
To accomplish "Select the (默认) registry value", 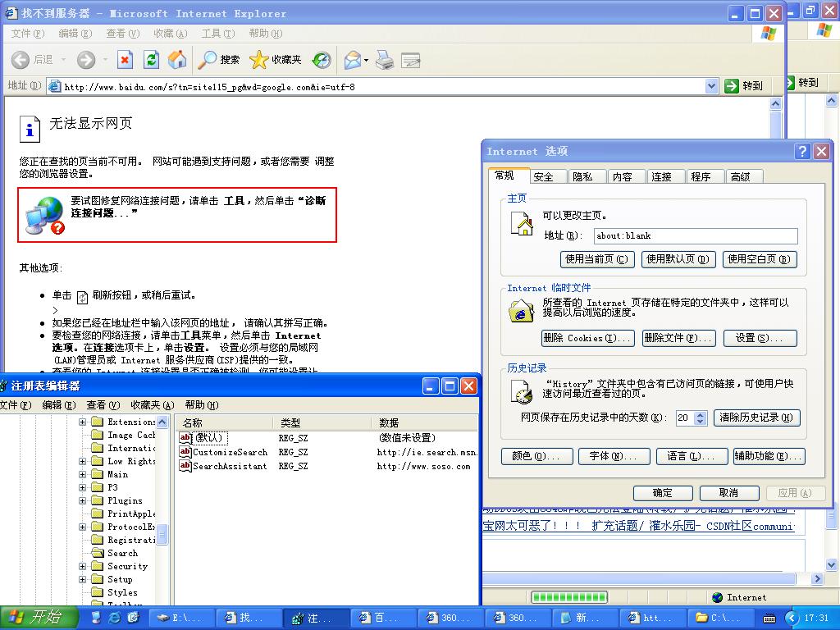I will 203,438.
